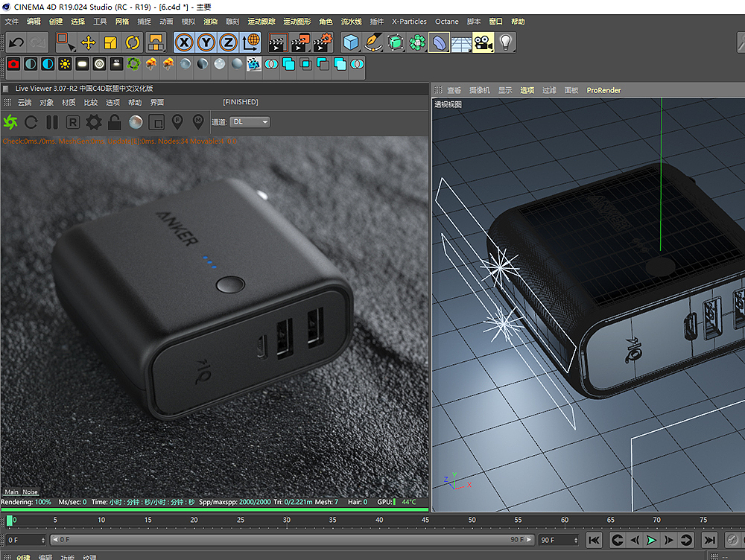This screenshot has width=745, height=560.
Task: Jump to next keyframe
Action: (685, 540)
